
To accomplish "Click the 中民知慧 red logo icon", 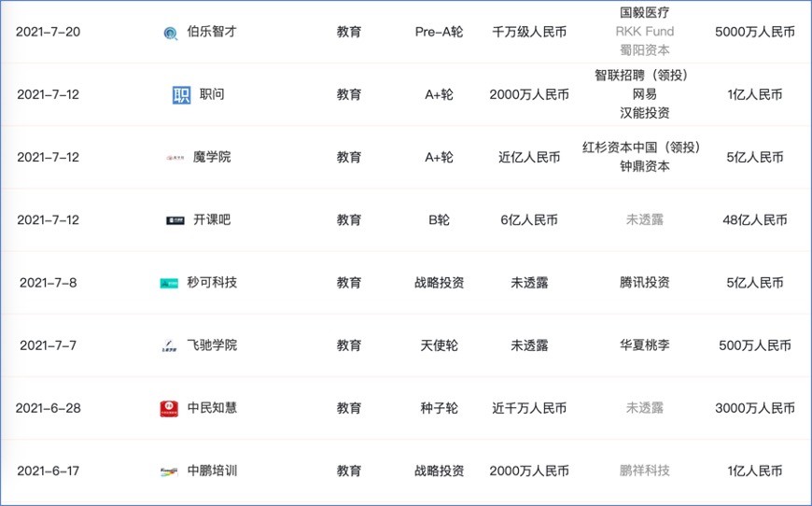I will pyautogui.click(x=169, y=409).
